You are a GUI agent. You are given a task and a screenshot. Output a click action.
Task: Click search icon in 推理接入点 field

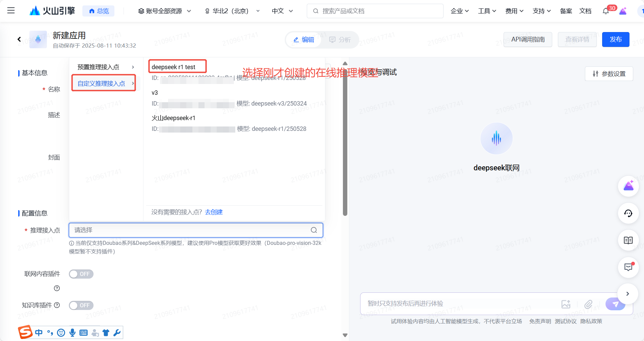(x=314, y=230)
